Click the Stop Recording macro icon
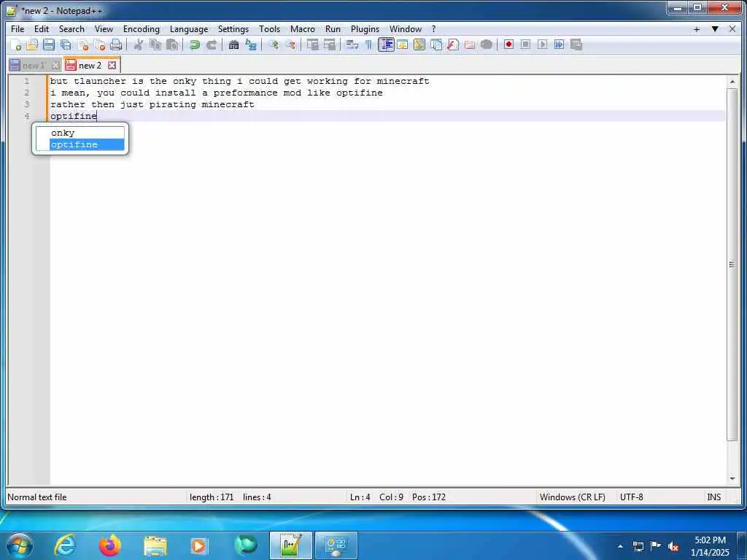 tap(525, 44)
